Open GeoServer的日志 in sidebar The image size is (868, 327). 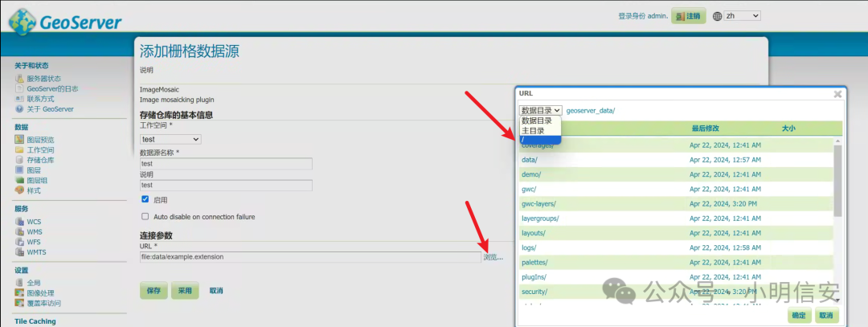click(53, 88)
